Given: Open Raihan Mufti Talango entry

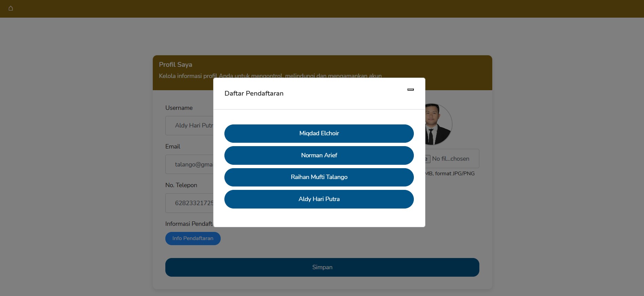Looking at the screenshot, I should tap(319, 177).
